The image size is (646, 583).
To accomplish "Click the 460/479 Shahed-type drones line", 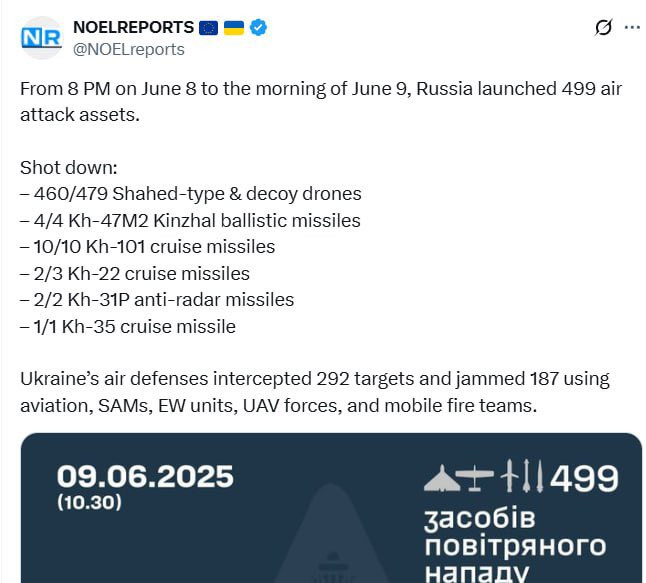I will click(191, 194).
